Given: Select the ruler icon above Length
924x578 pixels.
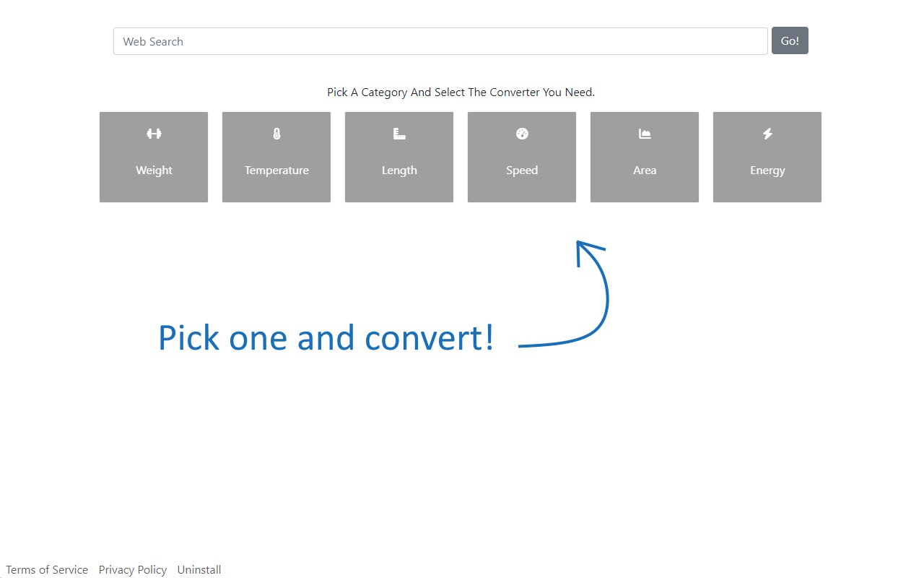Looking at the screenshot, I should 398,133.
